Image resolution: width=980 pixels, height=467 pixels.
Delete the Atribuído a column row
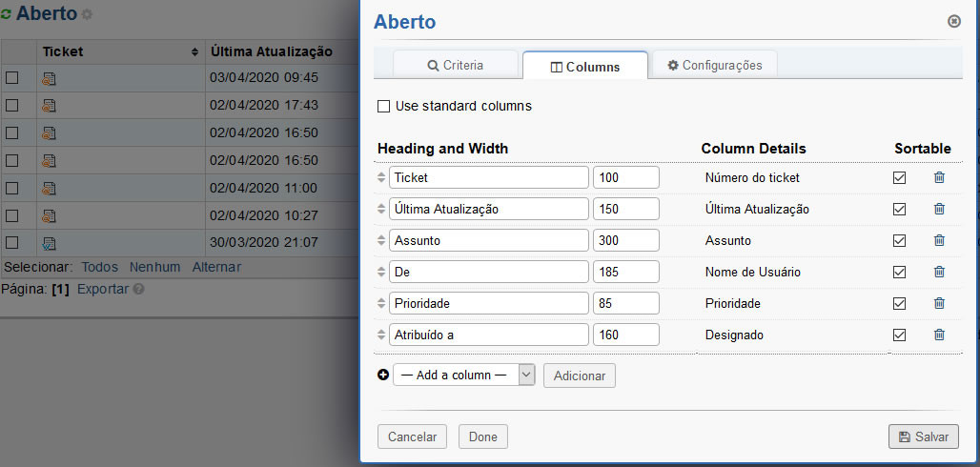tap(939, 335)
